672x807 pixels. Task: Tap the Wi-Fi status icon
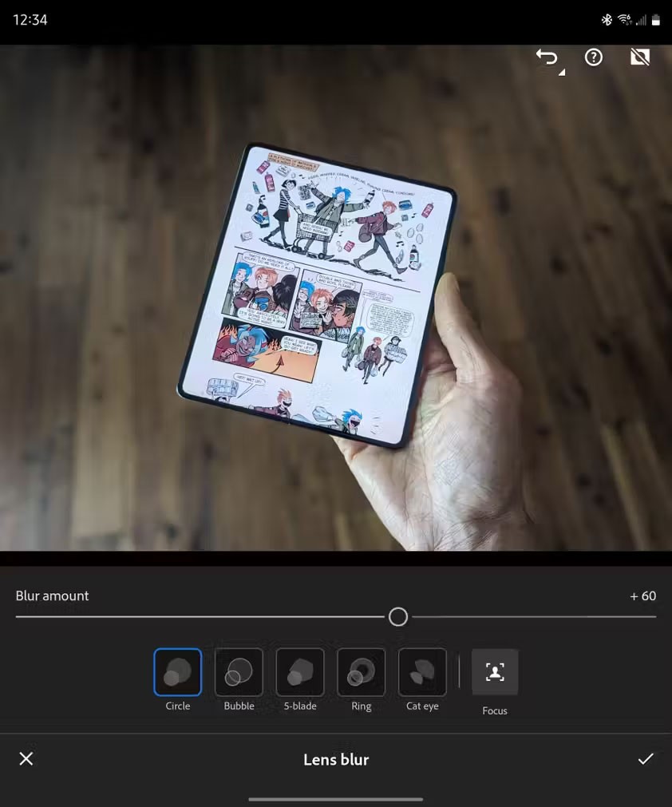[624, 20]
